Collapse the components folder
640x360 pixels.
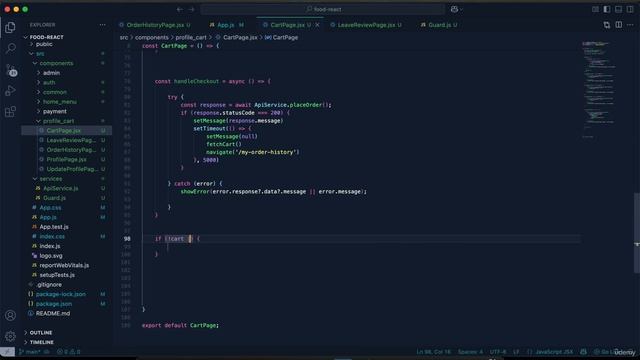tap(56, 63)
